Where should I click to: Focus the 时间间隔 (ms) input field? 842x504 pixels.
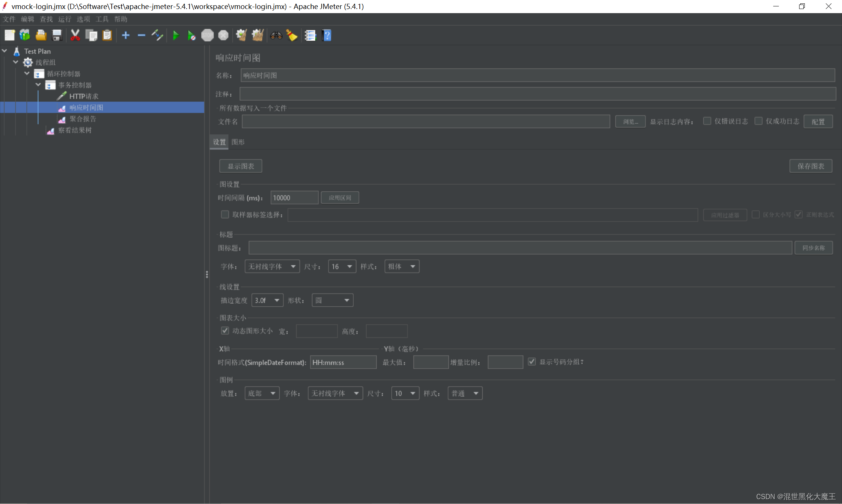pos(294,198)
